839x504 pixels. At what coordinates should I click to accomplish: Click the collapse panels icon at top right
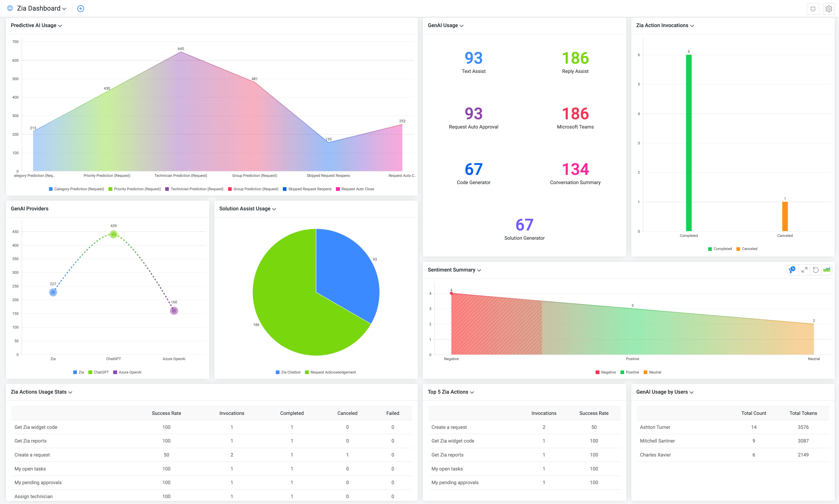click(813, 8)
